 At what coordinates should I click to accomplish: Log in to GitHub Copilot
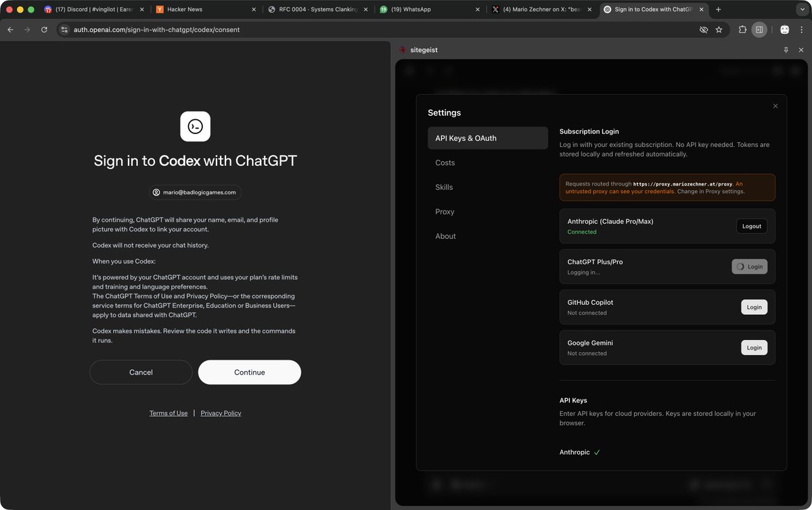click(754, 307)
